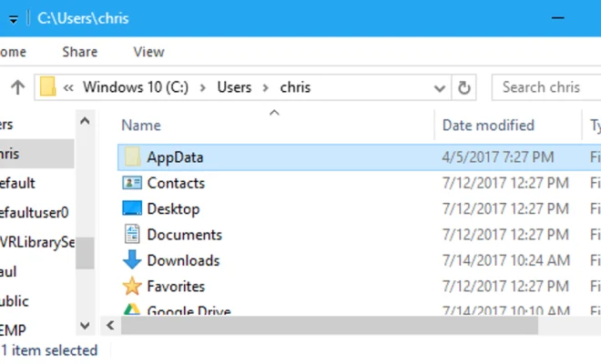Select Default in navigation pane
The image size is (601, 364).
pos(17,183)
